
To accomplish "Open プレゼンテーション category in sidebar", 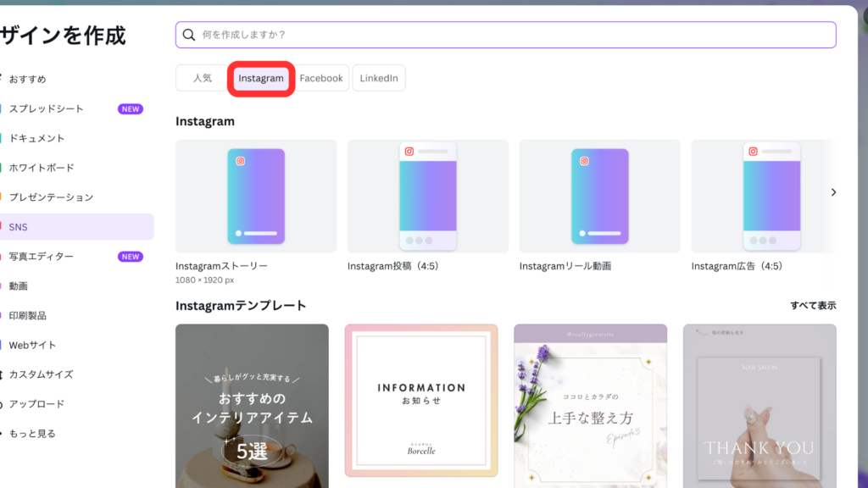I will pos(51,197).
